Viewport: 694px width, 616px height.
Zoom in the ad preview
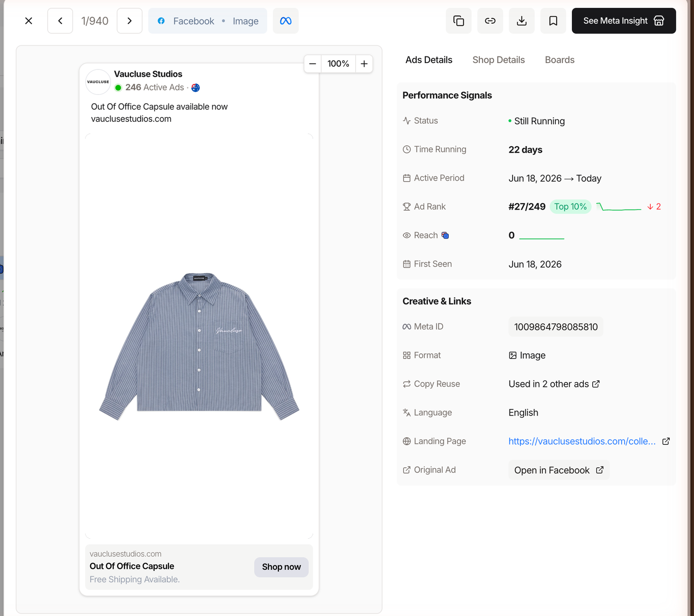click(364, 64)
